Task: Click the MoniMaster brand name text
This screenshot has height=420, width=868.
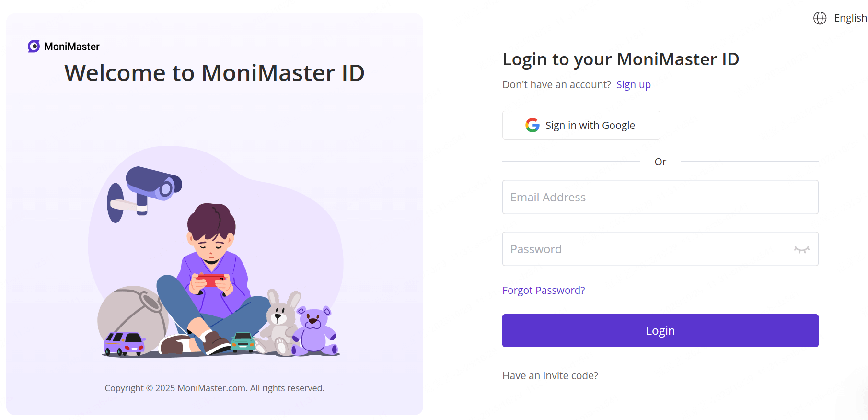Action: click(72, 47)
